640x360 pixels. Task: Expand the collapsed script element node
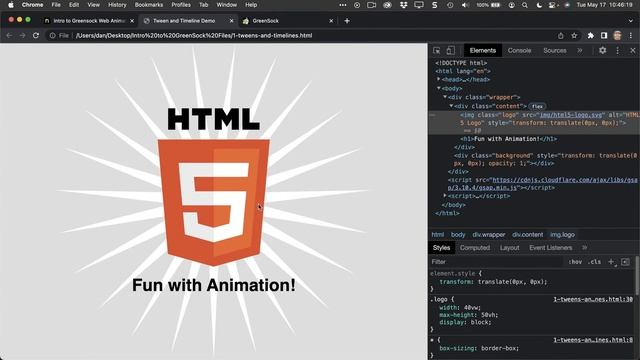coord(445,196)
